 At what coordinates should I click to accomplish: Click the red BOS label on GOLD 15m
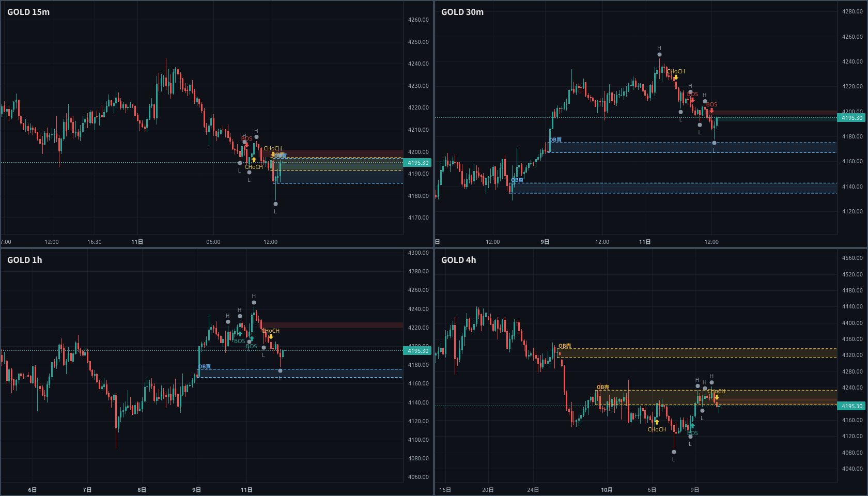[247, 138]
